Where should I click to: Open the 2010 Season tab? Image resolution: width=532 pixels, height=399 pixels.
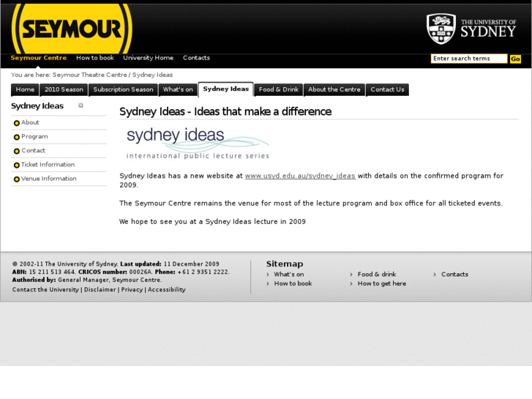click(64, 89)
